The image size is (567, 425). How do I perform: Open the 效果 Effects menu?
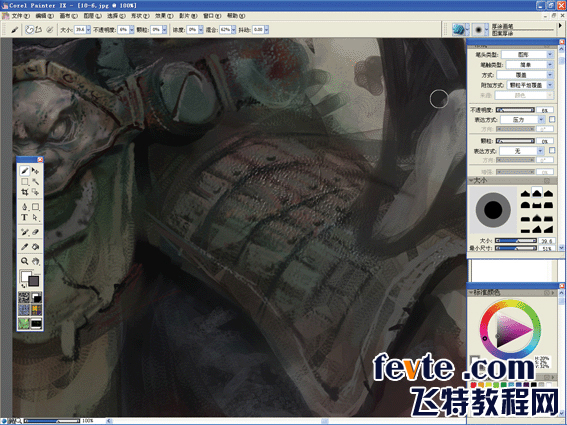tap(164, 16)
